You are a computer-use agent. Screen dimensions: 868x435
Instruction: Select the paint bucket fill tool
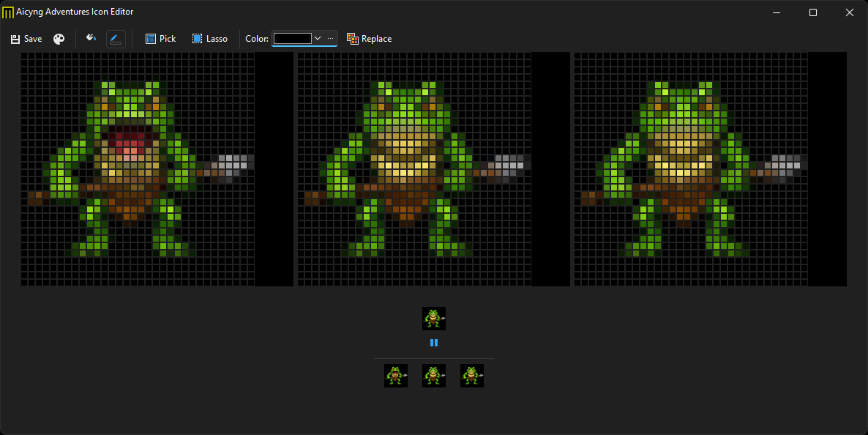pyautogui.click(x=91, y=39)
